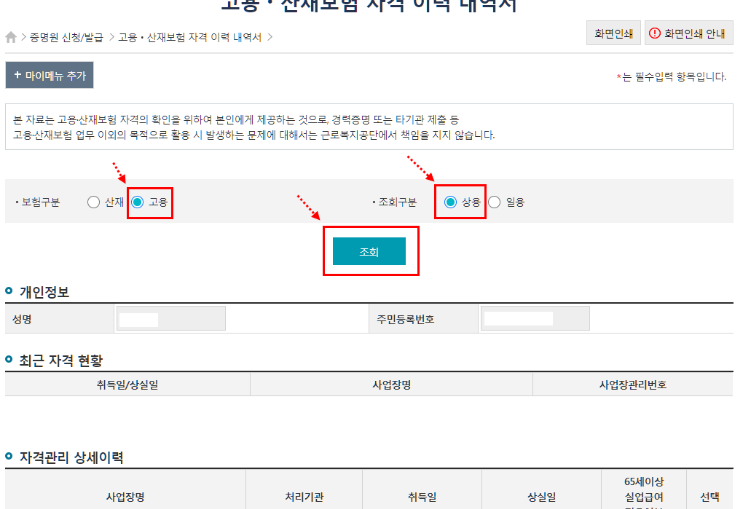Screen dimensions: 747x509
Task: Open 고용·산재보험 자격 이력 내역서 breadcrumb
Action: [190, 37]
